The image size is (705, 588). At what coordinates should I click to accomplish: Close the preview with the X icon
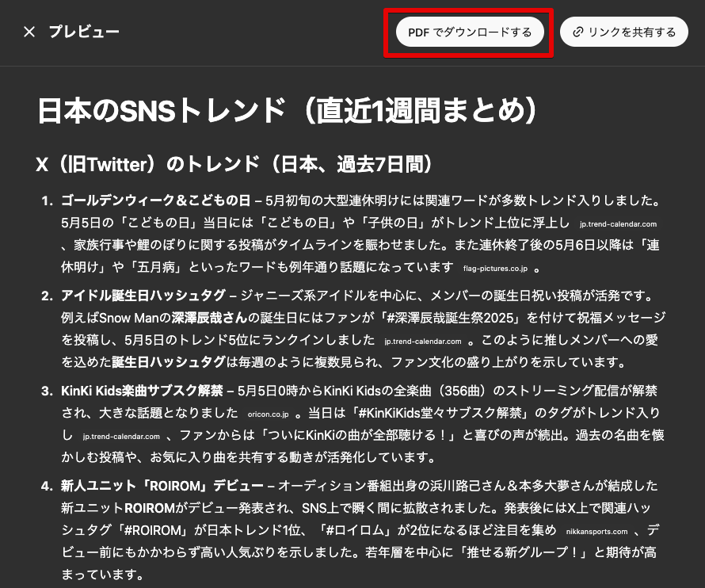click(x=29, y=32)
